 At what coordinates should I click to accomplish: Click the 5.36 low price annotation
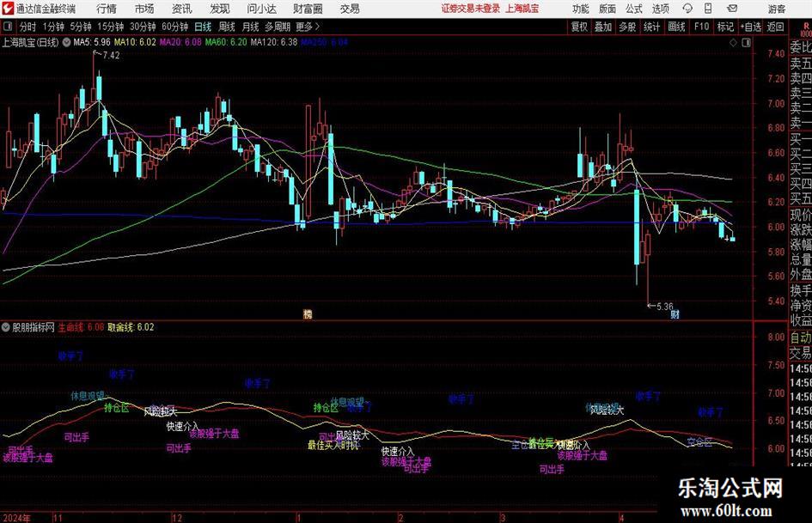(x=665, y=306)
